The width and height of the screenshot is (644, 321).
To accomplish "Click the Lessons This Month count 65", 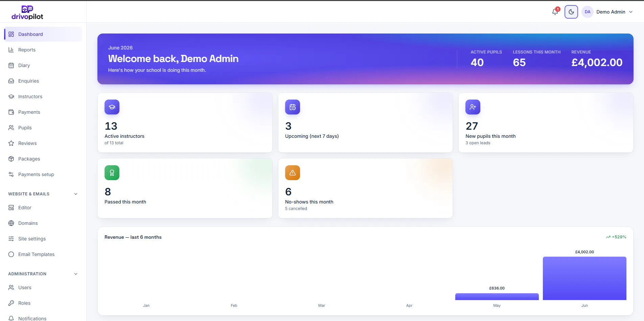I will point(519,62).
